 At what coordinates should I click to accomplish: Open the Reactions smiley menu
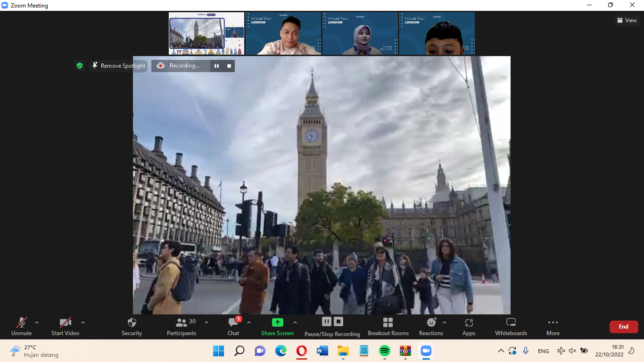[431, 327]
